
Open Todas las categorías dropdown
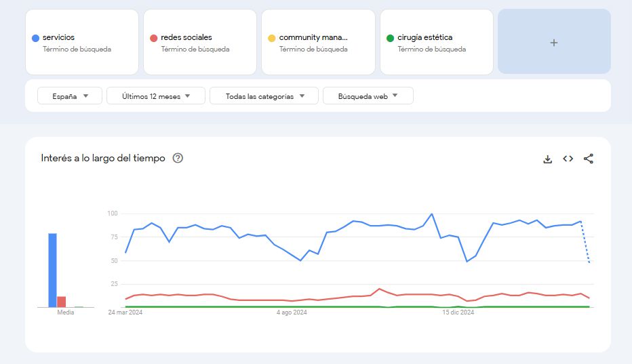click(x=264, y=96)
